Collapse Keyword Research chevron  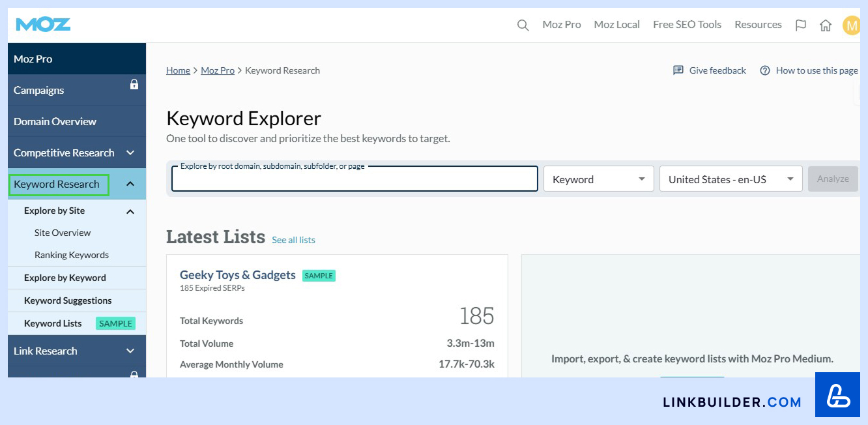pos(130,184)
